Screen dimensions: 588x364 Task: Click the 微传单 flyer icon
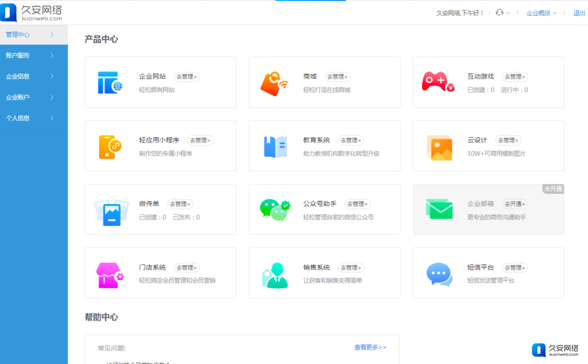click(112, 213)
